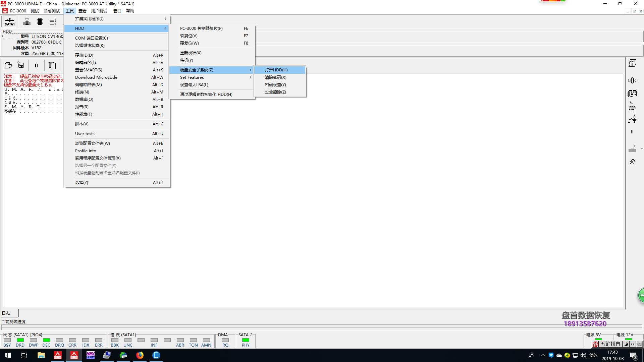Open Firefox from the taskbar
The image size is (644, 362).
click(x=140, y=355)
